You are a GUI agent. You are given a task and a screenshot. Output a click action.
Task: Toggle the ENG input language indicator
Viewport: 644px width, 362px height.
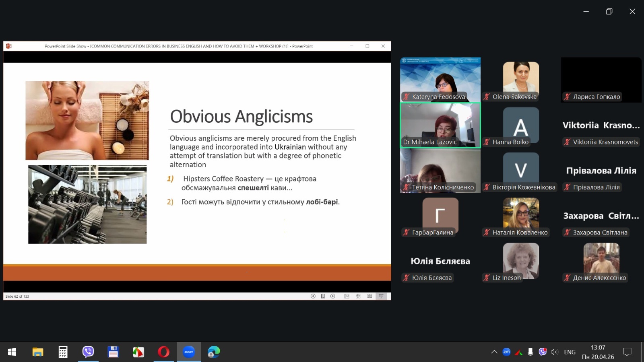click(x=570, y=352)
